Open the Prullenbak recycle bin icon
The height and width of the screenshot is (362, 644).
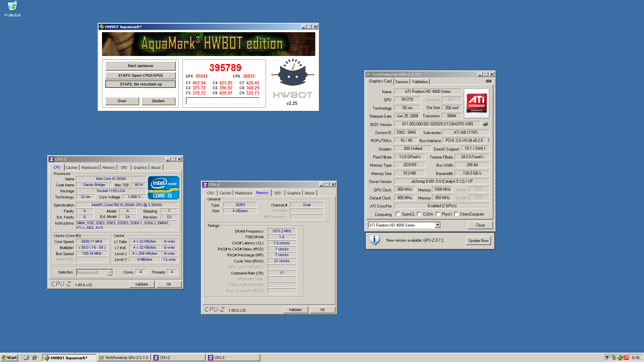pyautogui.click(x=12, y=9)
